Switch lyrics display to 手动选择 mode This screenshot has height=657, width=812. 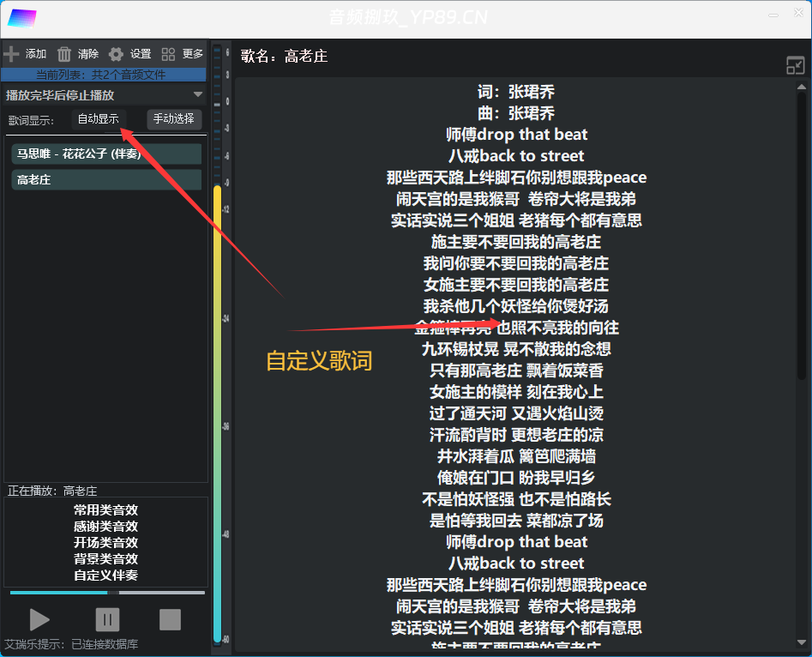click(x=173, y=119)
